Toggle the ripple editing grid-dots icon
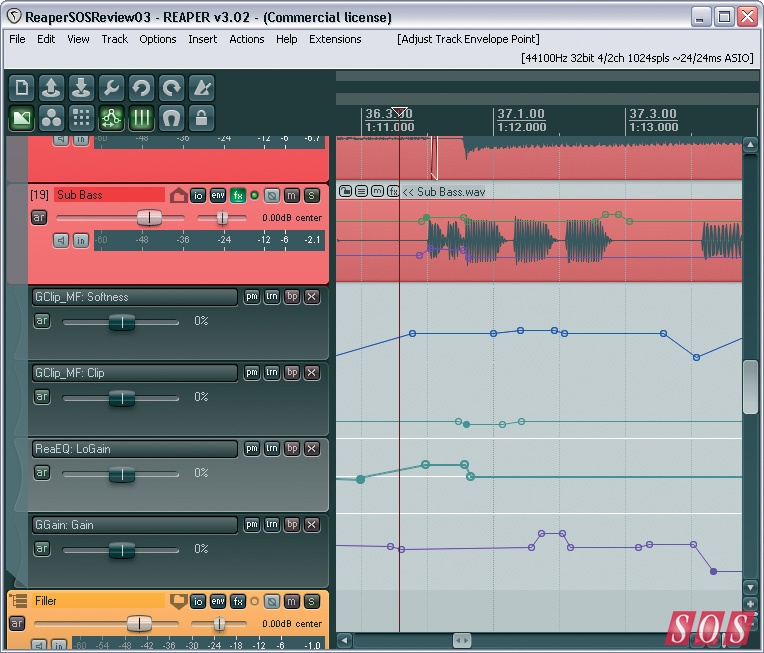764x653 pixels. tap(81, 118)
